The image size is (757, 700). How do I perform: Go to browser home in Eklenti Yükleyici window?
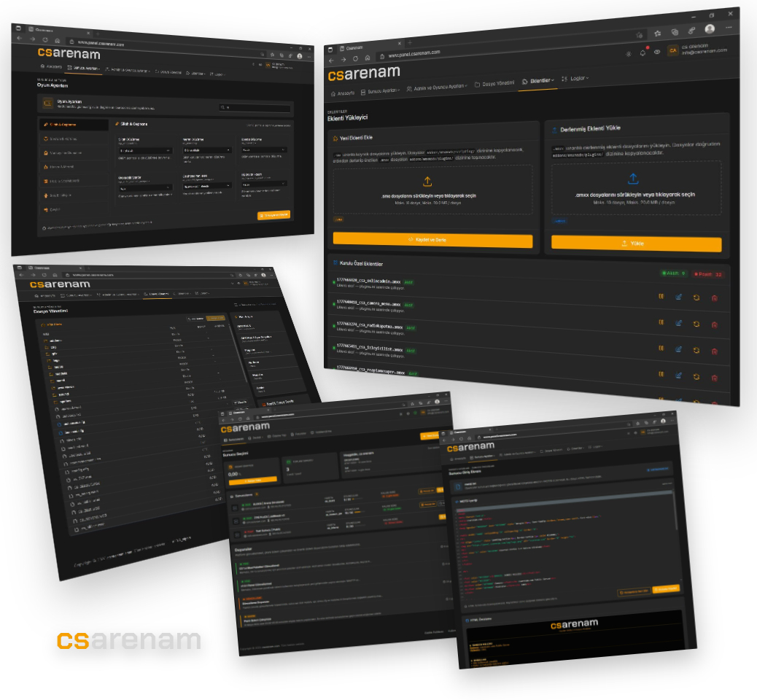368,58
